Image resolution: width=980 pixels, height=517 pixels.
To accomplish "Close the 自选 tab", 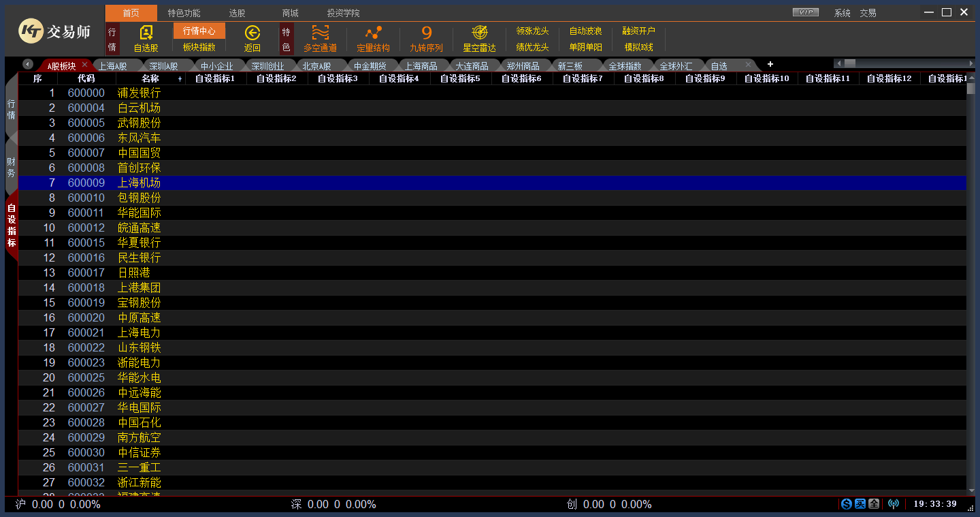I will pyautogui.click(x=748, y=65).
